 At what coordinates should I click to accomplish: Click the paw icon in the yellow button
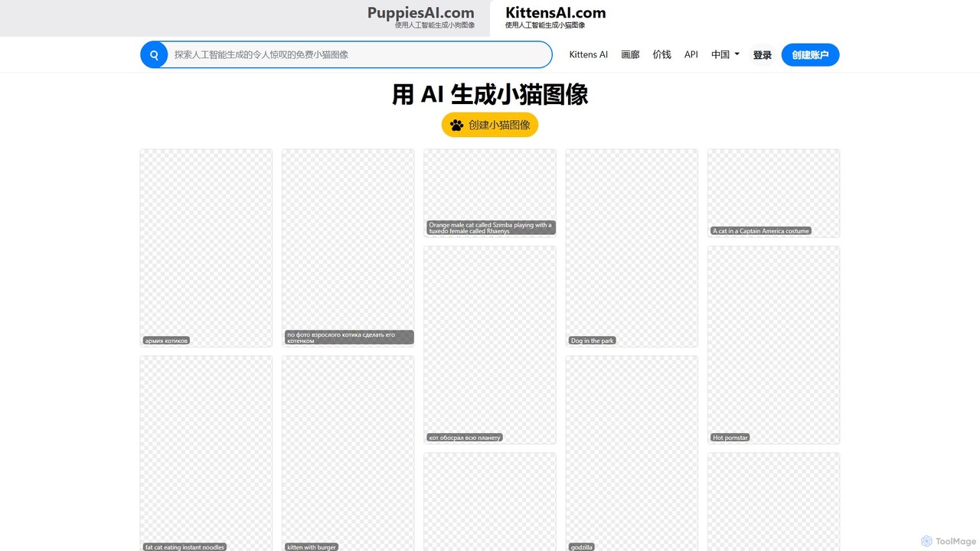coord(457,125)
